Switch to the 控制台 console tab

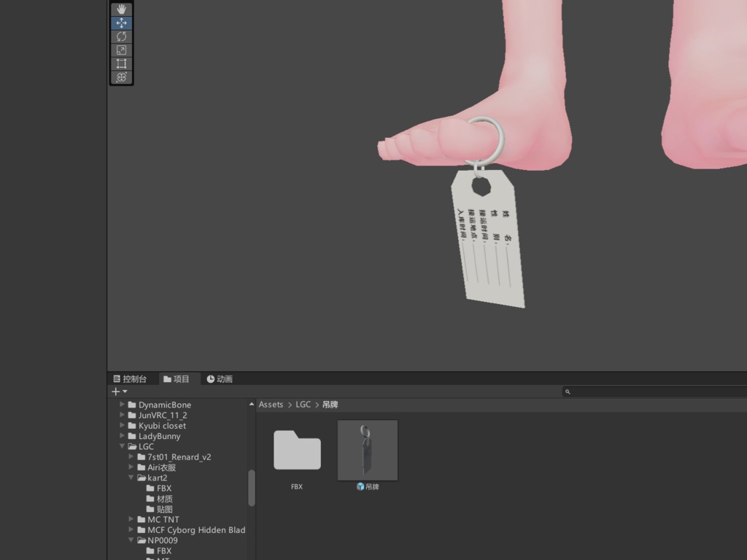(x=130, y=379)
